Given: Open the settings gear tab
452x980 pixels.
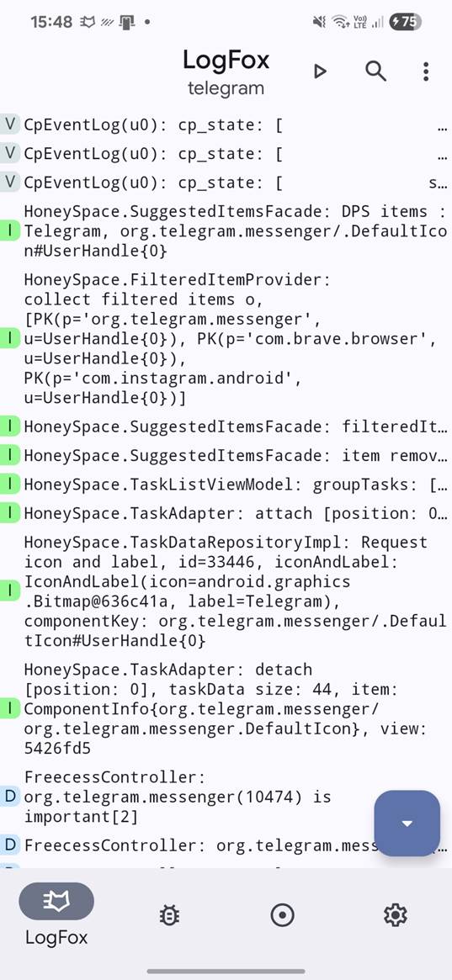Looking at the screenshot, I should [395, 915].
